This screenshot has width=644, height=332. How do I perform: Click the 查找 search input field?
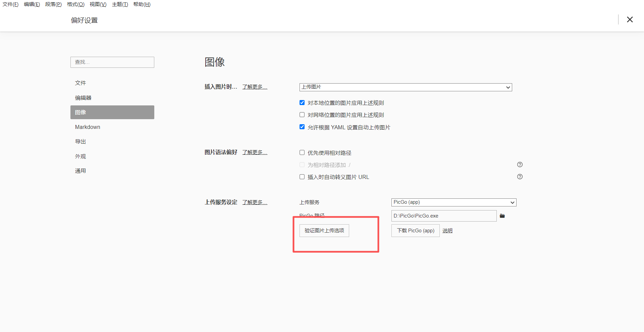112,62
